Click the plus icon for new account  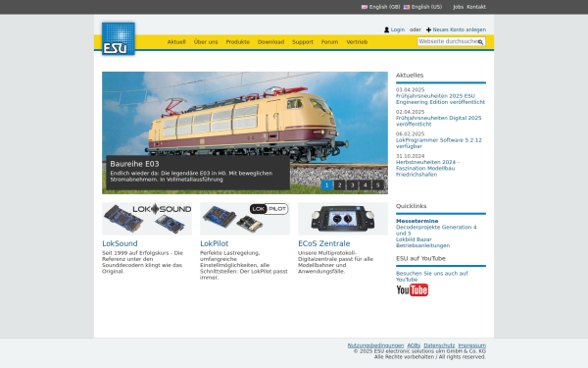[x=428, y=29]
